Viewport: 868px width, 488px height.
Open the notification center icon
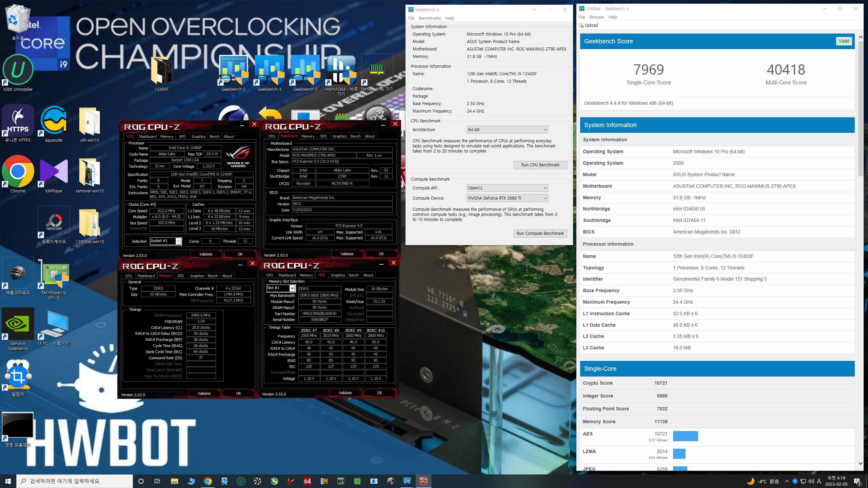click(857, 481)
